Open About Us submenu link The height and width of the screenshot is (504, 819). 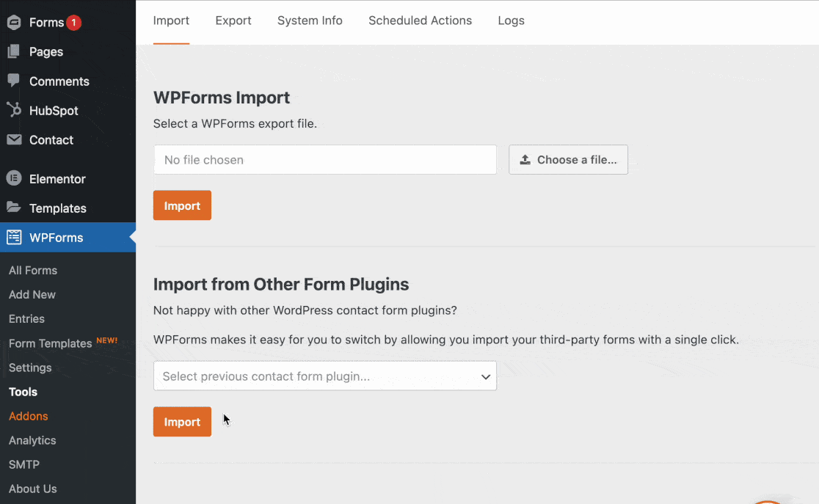point(33,489)
